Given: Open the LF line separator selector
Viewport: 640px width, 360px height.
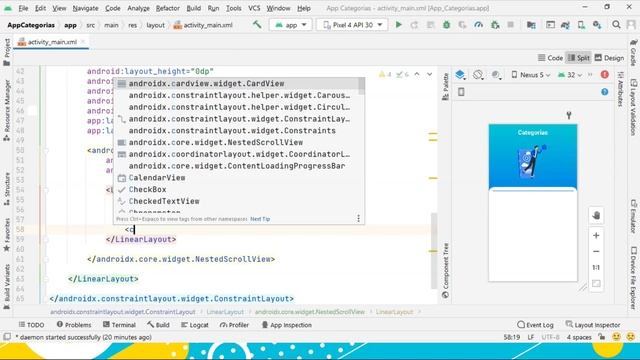Looking at the screenshot, I should [531, 337].
